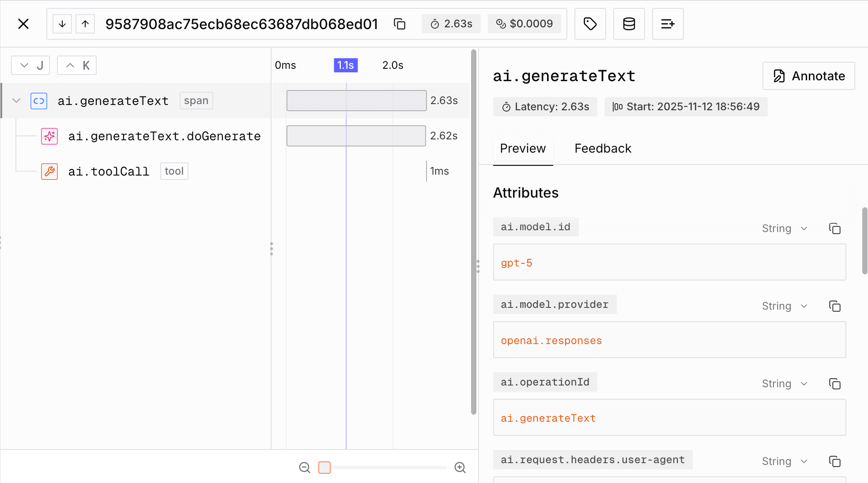Click the 2.62s doGenerate timeline bar

pyautogui.click(x=356, y=135)
